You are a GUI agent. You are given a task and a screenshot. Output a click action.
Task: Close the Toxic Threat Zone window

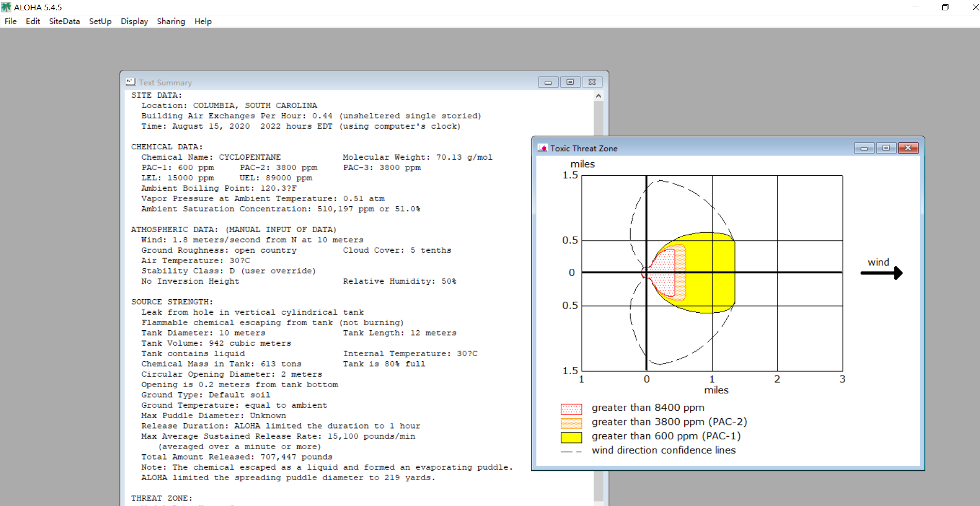click(x=908, y=148)
